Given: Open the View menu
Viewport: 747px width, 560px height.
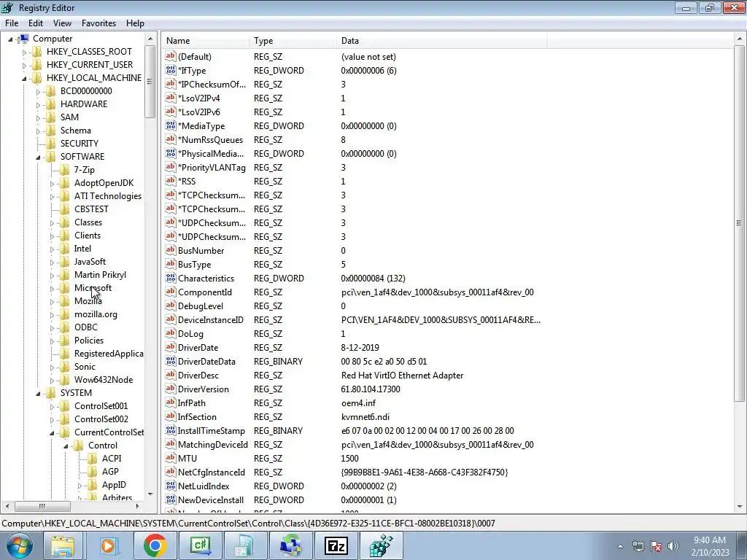Looking at the screenshot, I should pyautogui.click(x=62, y=23).
